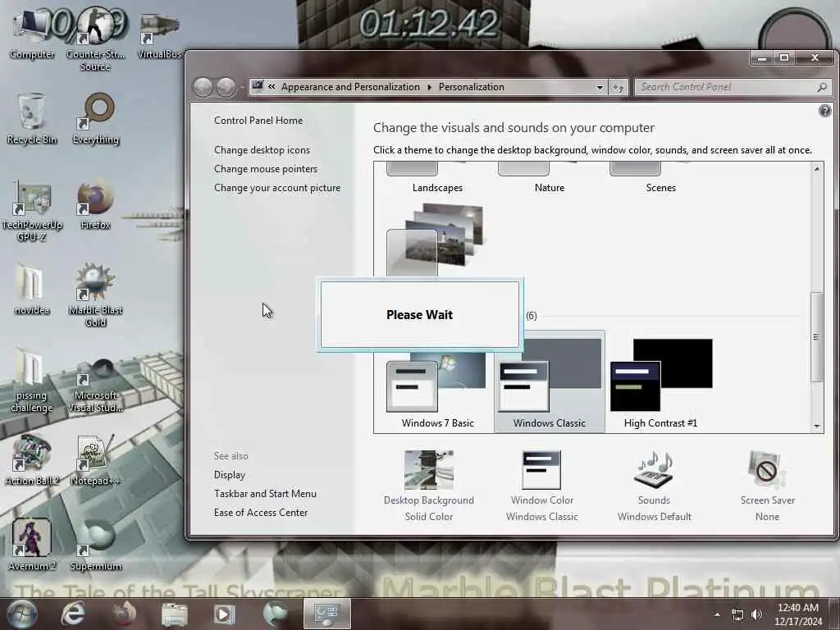Image resolution: width=840 pixels, height=630 pixels.
Task: Open the Avernum 2 shortcut
Action: point(32,546)
